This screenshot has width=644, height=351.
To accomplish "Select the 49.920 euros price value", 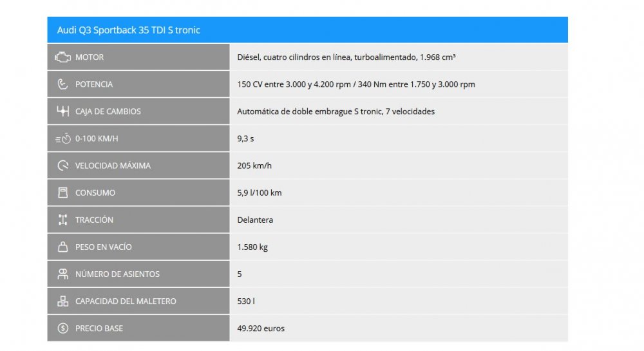I will 261,328.
